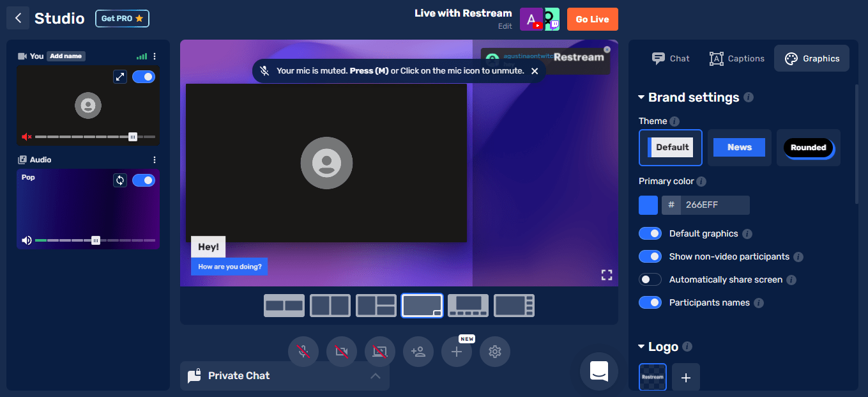
Task: Add a new logo with plus button
Action: [686, 378]
